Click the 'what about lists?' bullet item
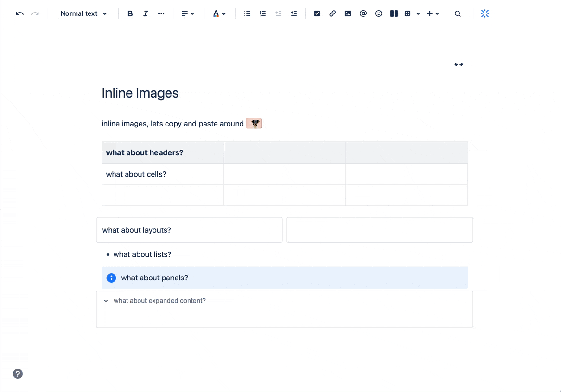561x392 pixels. (142, 254)
